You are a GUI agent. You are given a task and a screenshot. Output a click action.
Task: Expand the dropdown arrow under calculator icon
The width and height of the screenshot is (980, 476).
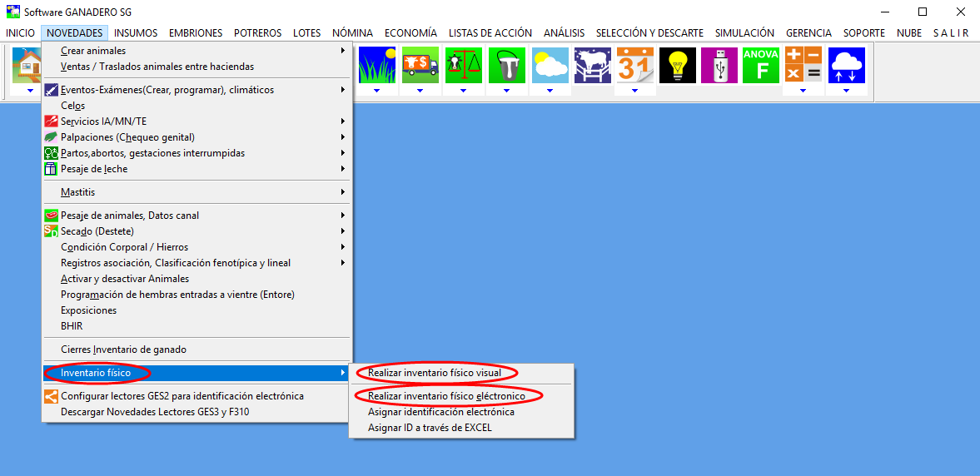tap(803, 90)
